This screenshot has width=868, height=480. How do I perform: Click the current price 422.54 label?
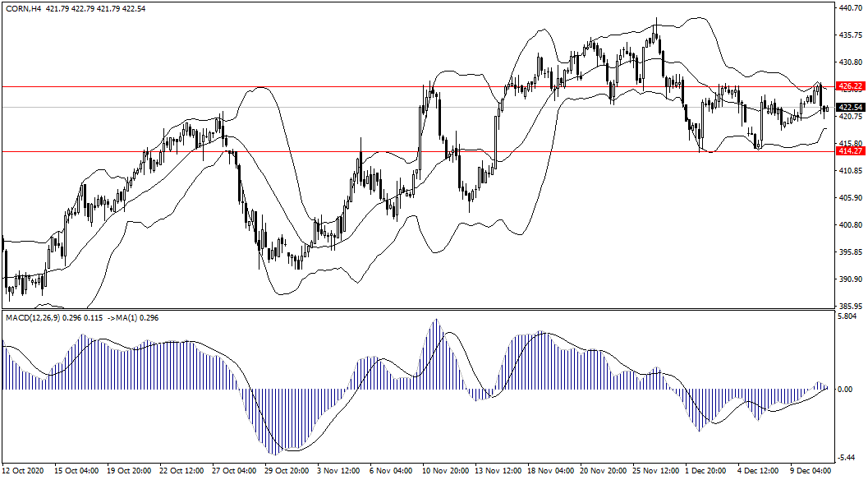tap(849, 108)
